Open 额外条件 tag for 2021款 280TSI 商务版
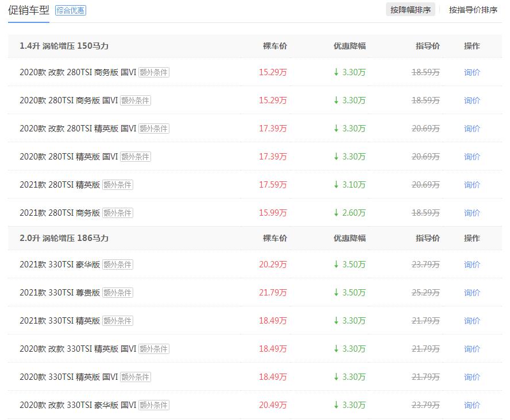 click(x=118, y=213)
